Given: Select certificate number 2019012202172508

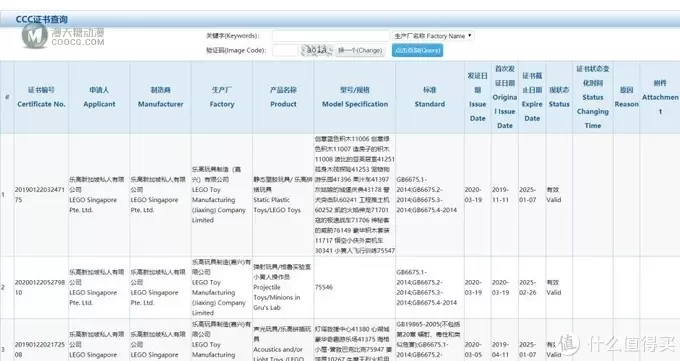Looking at the screenshot, I should (40, 349).
